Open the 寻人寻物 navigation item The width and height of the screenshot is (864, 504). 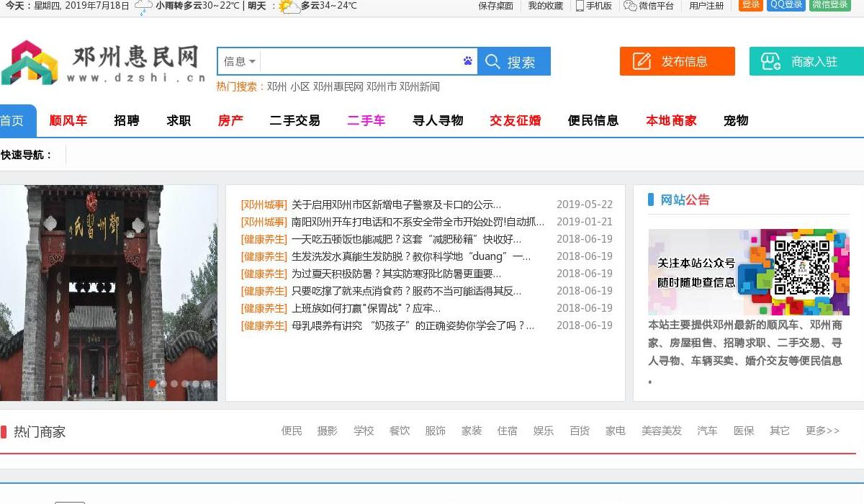coord(438,120)
